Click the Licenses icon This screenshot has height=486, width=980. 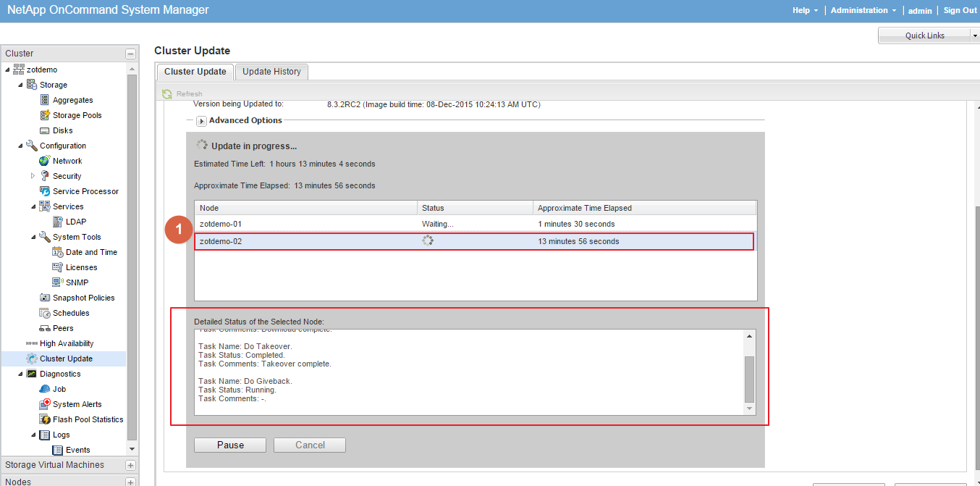coord(58,267)
